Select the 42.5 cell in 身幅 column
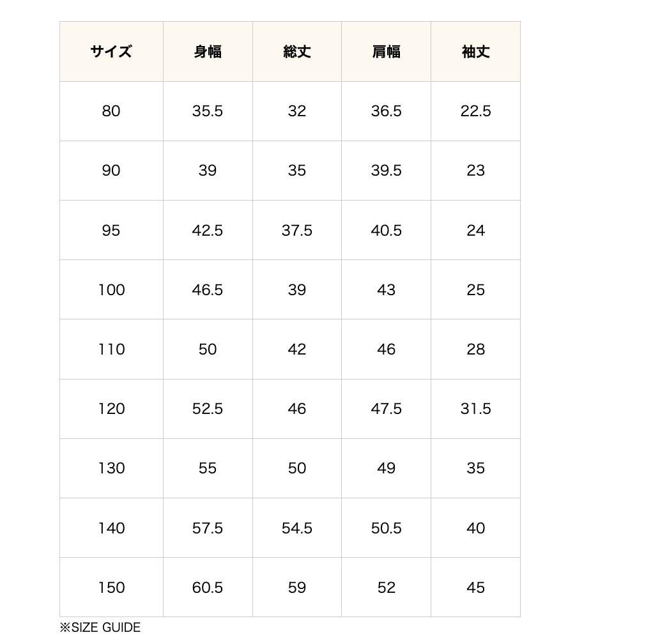This screenshot has height=644, width=667. 208,231
